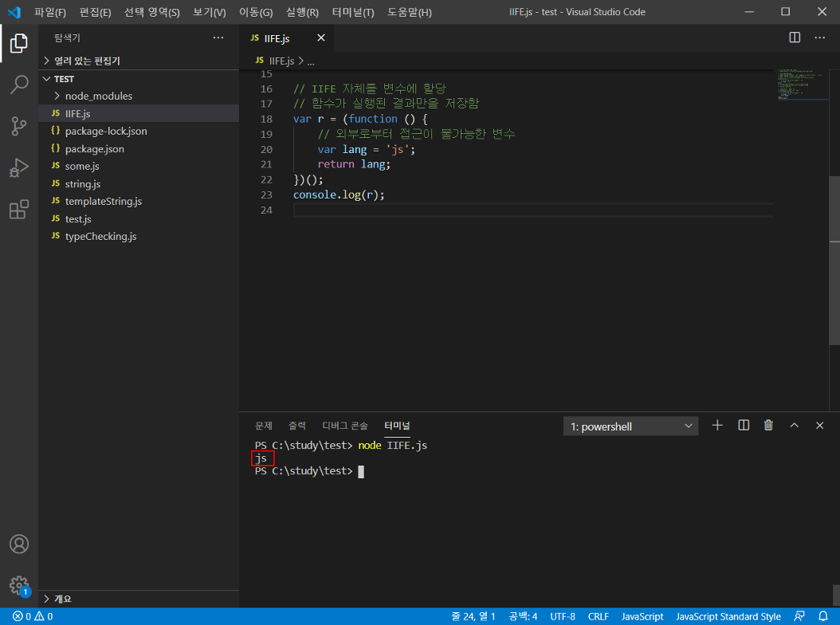
Task: Open the 이동(G) menu
Action: click(256, 12)
